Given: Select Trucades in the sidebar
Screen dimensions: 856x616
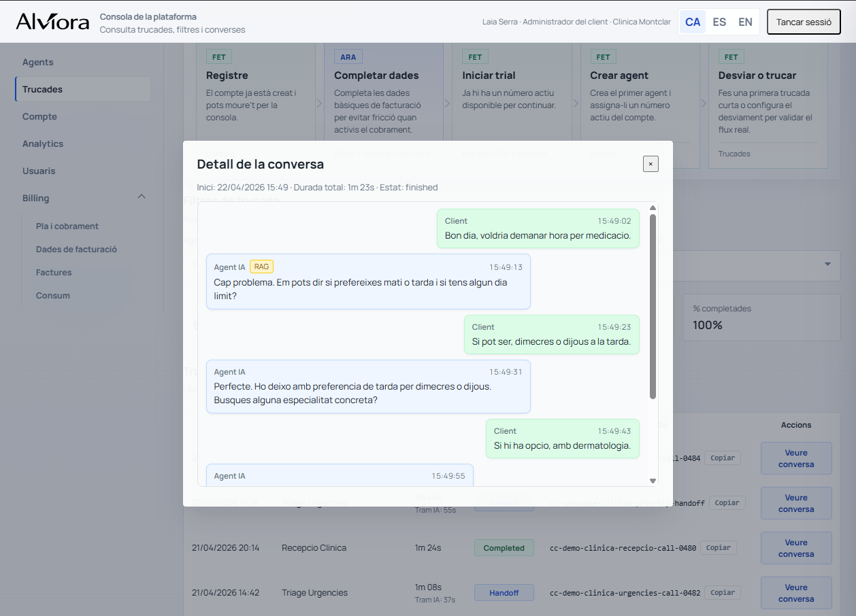Looking at the screenshot, I should pos(83,89).
